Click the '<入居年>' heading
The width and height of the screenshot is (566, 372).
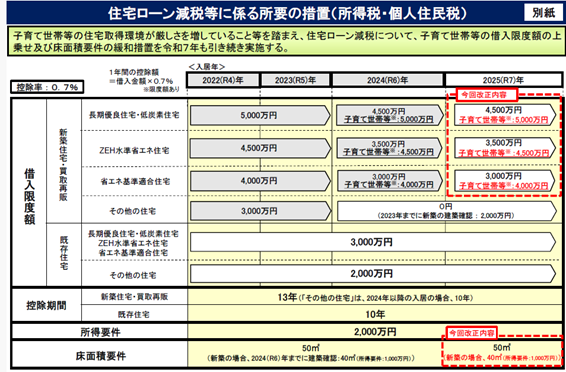[206, 67]
